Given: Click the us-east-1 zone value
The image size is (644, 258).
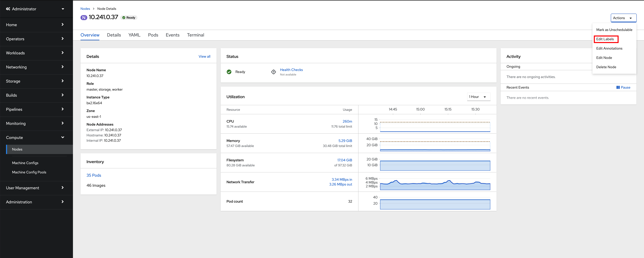Looking at the screenshot, I should pos(94,117).
